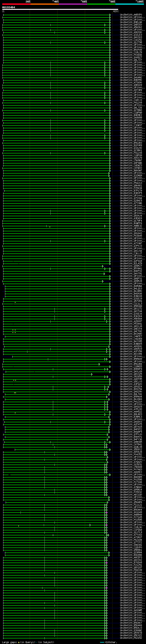Click UniRef100_Q9R1K9 label
Image resolution: width=146 pixels, height=644 pixels.
tap(131, 85)
